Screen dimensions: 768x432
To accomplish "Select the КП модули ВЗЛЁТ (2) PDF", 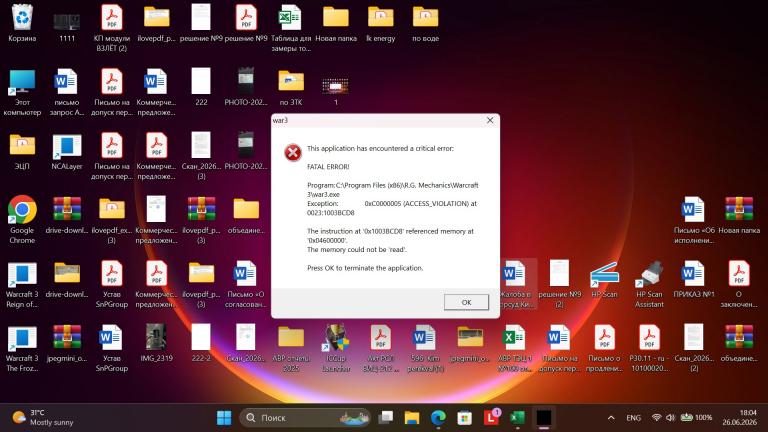I will coord(112,28).
